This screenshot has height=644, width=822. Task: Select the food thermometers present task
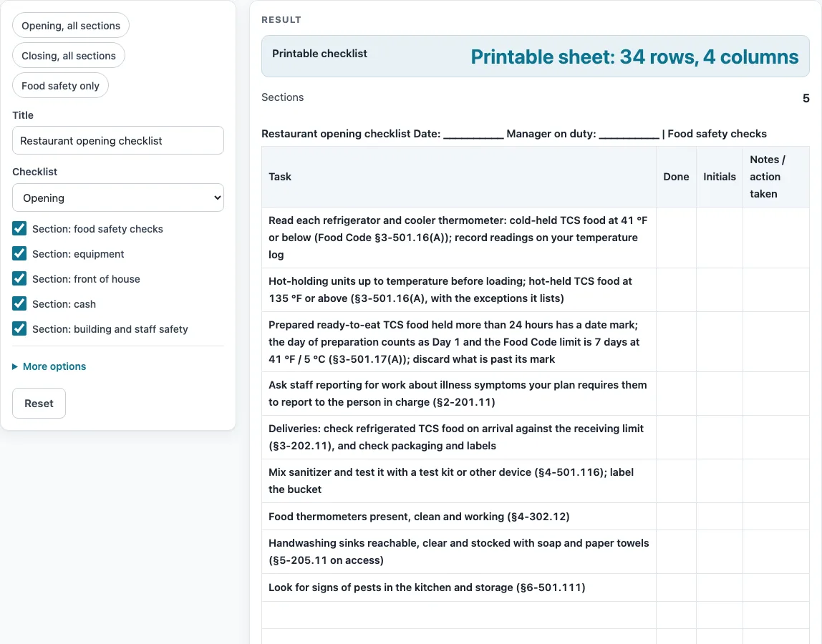pos(459,516)
